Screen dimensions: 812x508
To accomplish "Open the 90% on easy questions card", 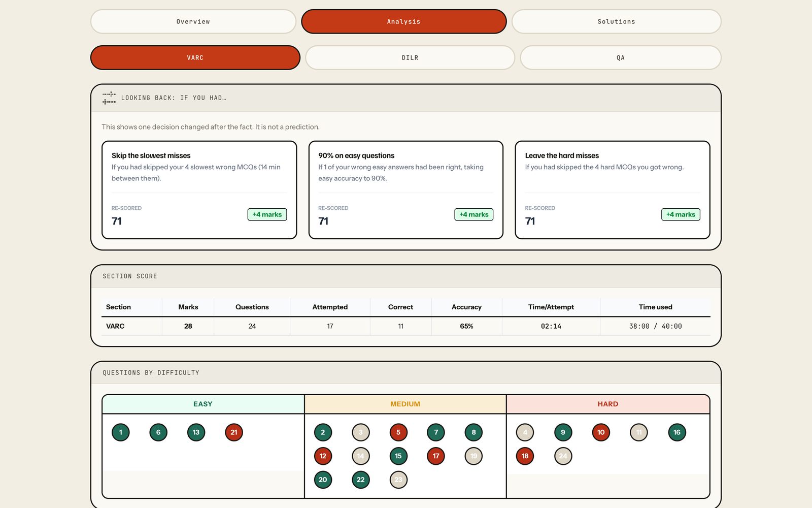I will 405,189.
